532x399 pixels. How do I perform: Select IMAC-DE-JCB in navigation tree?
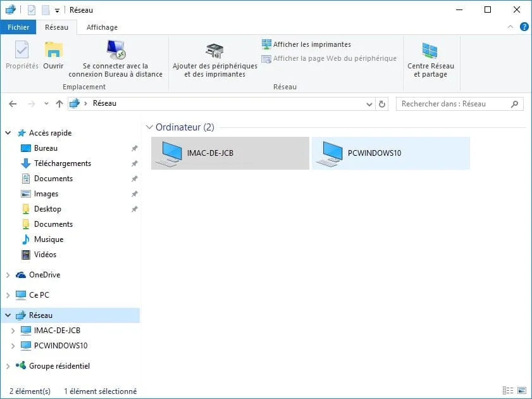(x=57, y=331)
